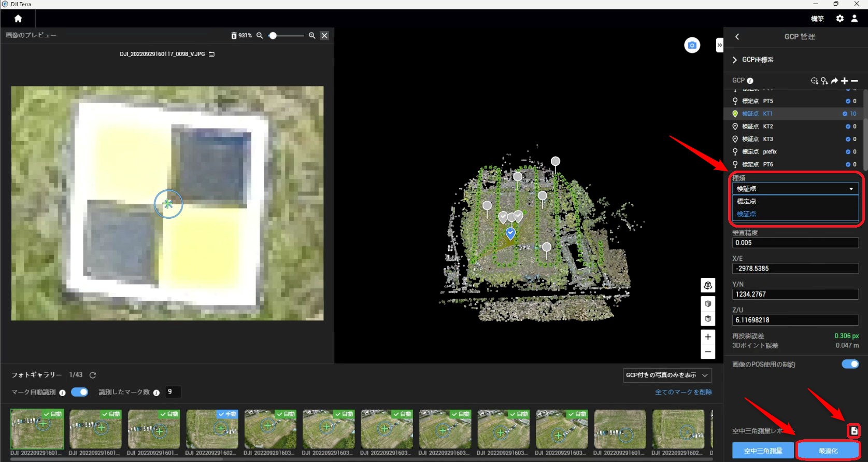
Task: Disable 画像のPOS使用の制約 switch
Action: point(850,364)
